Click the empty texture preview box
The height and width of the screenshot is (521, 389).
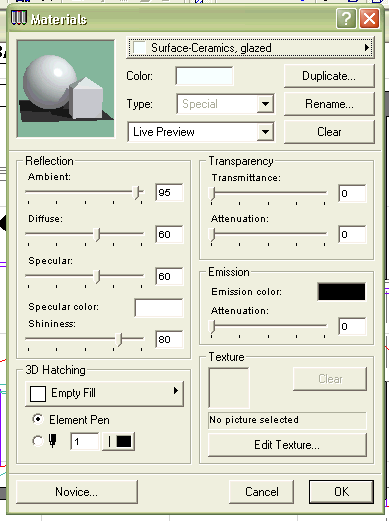(x=229, y=388)
